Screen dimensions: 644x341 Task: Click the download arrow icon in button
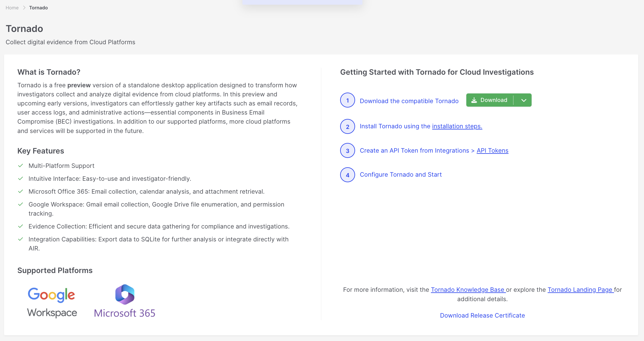[474, 100]
